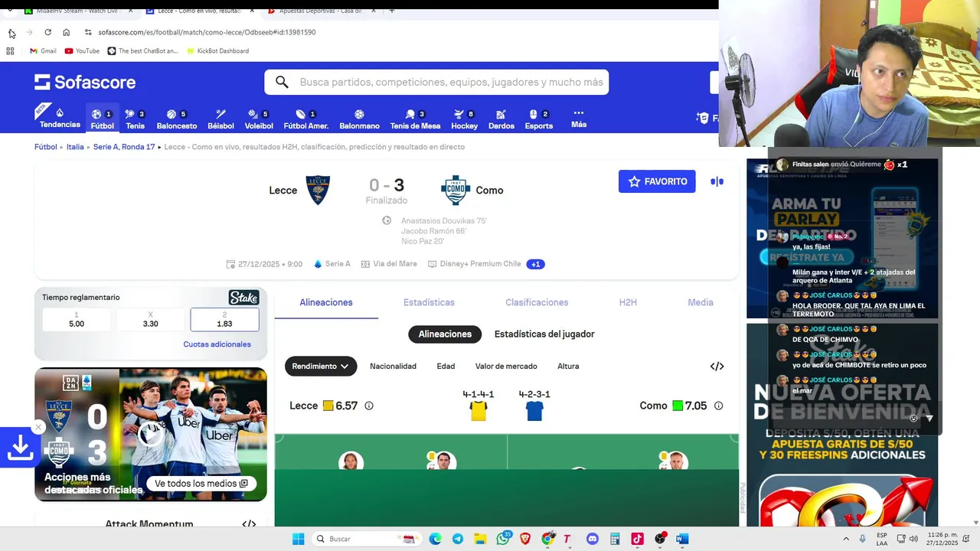
Task: Close the download overlay with X
Action: coord(38,428)
